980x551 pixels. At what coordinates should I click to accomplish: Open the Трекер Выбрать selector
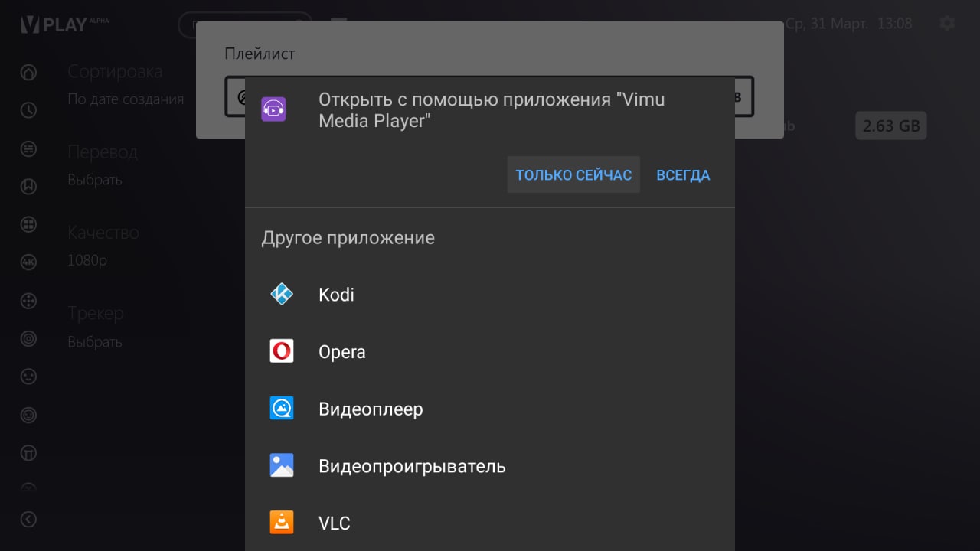pos(96,328)
